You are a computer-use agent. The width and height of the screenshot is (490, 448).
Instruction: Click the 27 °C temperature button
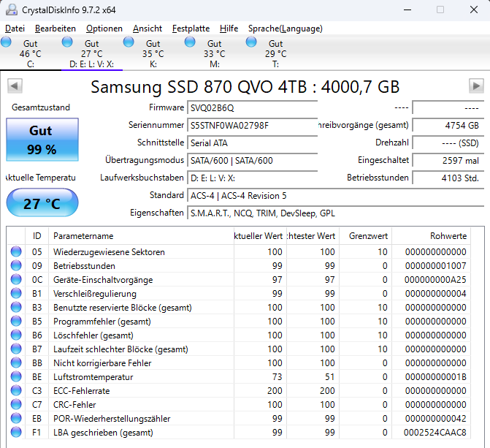pos(42,202)
